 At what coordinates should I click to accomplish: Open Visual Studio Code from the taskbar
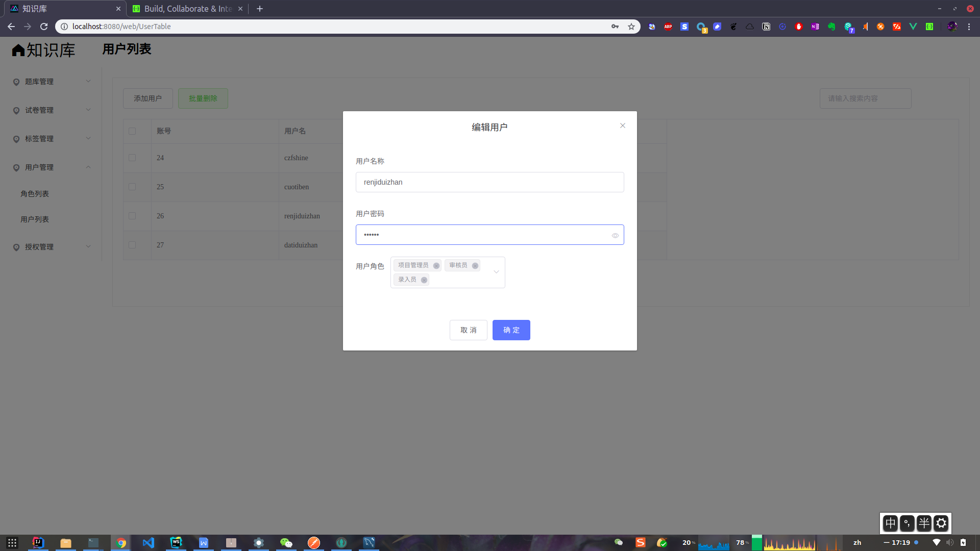tap(149, 542)
